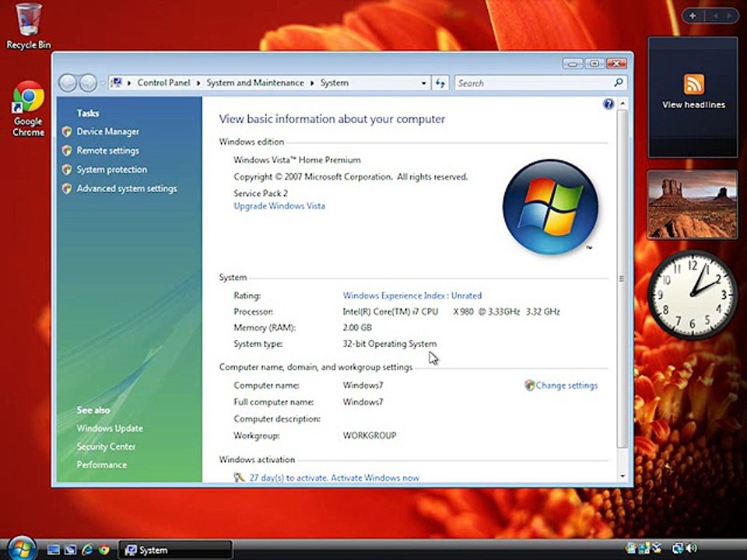Open Help via the blue question mark

pyautogui.click(x=608, y=103)
